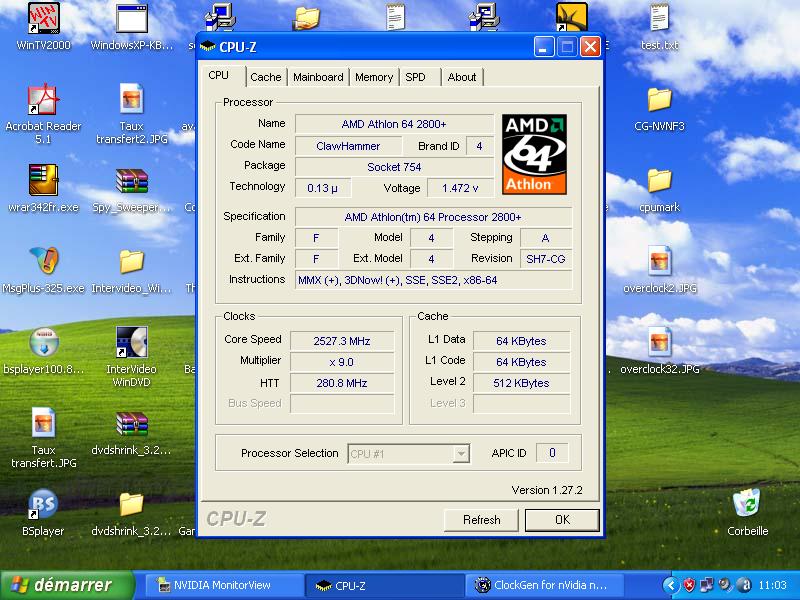Close the CPU-Z window
800x600 pixels.
point(590,47)
